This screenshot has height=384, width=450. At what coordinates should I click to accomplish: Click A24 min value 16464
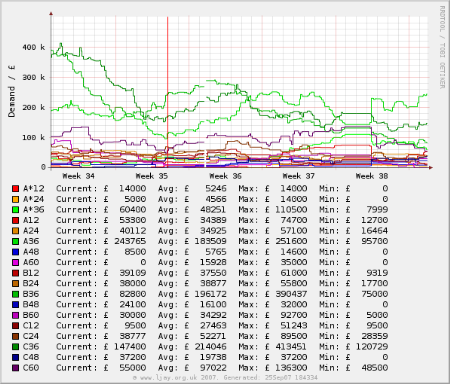click(375, 231)
